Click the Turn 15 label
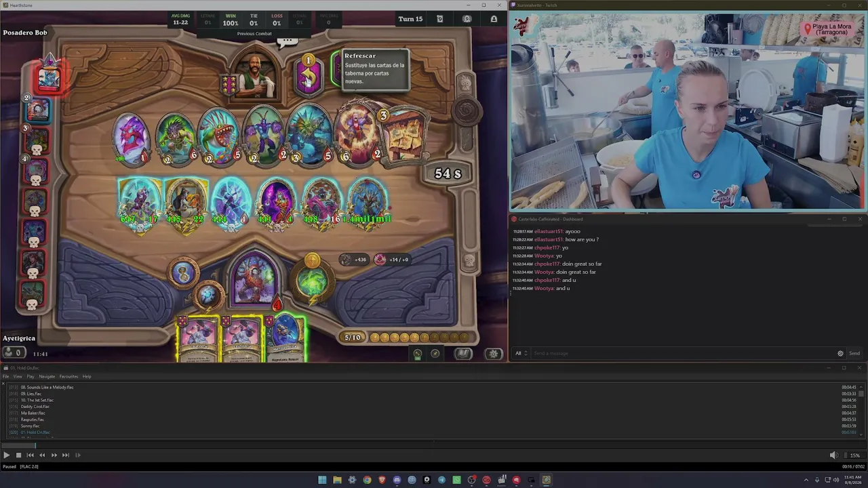 410,19
